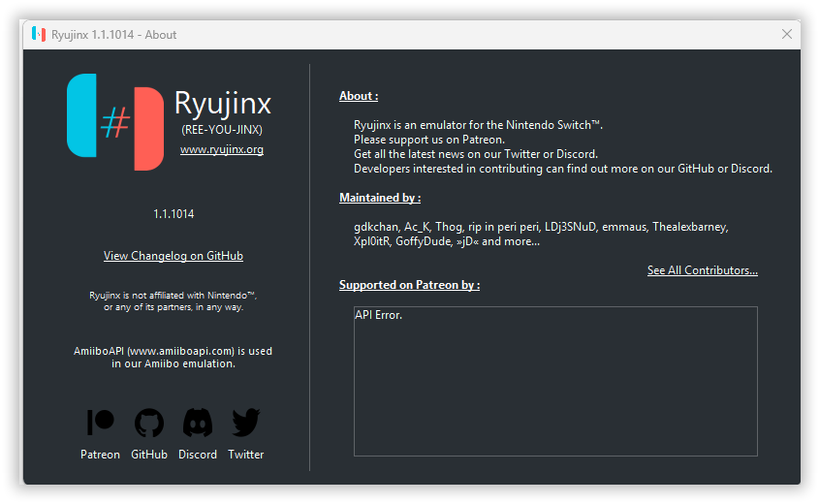Click the window title 'Ryujinx 1.1.1014 - About'
This screenshot has width=820, height=504.
point(114,35)
